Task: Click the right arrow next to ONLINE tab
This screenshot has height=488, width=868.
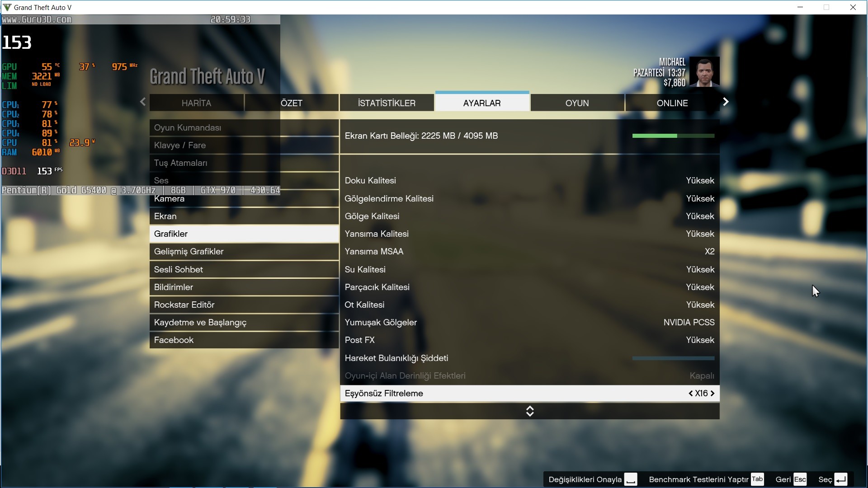Action: 726,102
